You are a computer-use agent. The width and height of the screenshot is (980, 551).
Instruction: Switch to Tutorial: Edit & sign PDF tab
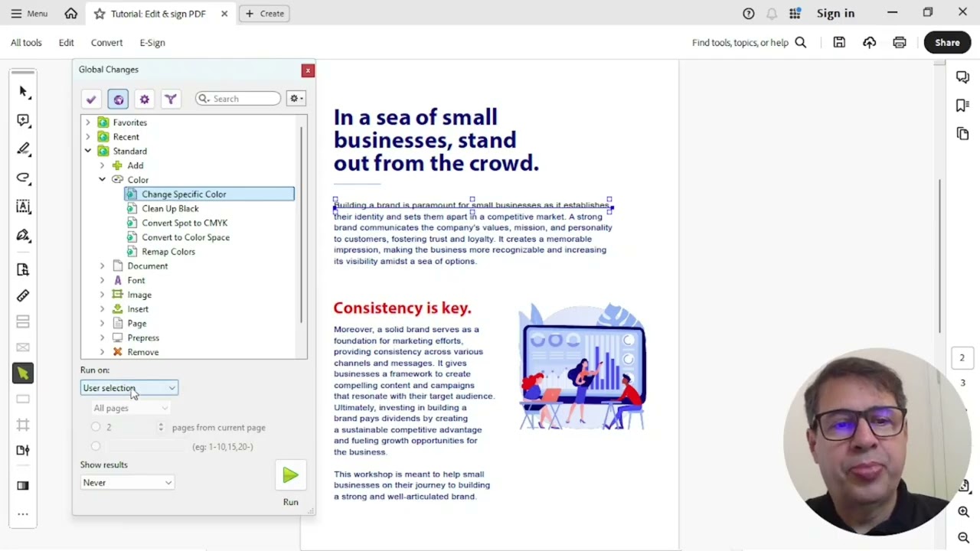pyautogui.click(x=158, y=14)
